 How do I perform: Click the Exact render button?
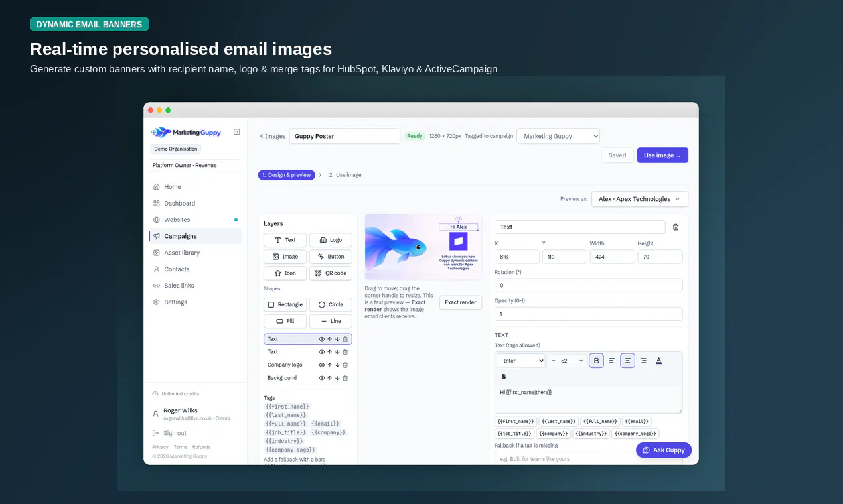point(461,302)
